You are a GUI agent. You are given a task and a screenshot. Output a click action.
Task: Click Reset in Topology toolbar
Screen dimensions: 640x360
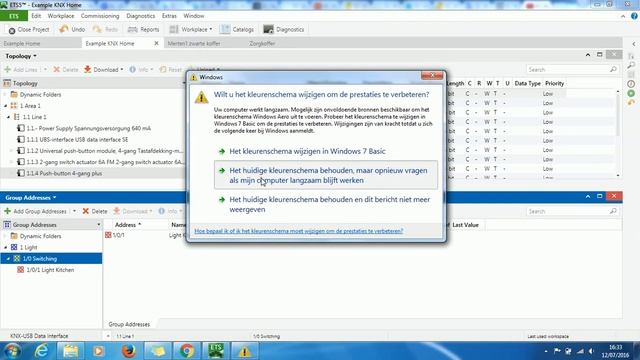click(171, 69)
